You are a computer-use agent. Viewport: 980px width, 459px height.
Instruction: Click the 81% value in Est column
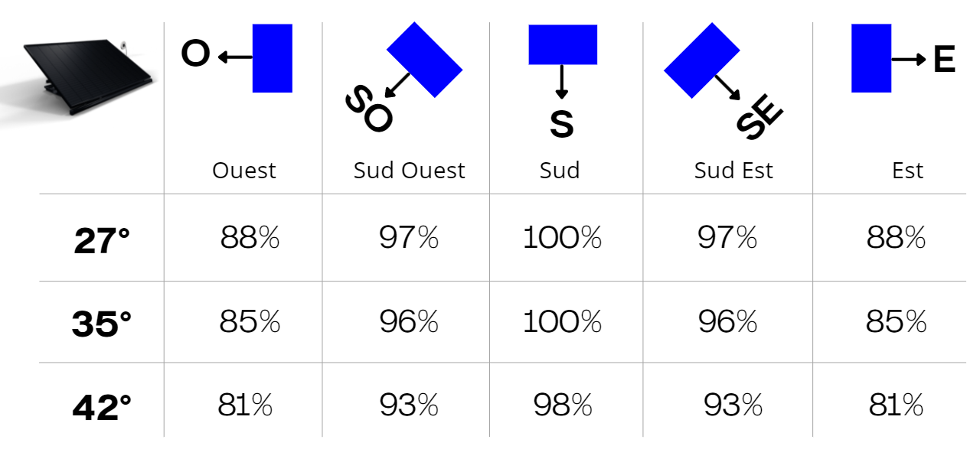pos(896,405)
